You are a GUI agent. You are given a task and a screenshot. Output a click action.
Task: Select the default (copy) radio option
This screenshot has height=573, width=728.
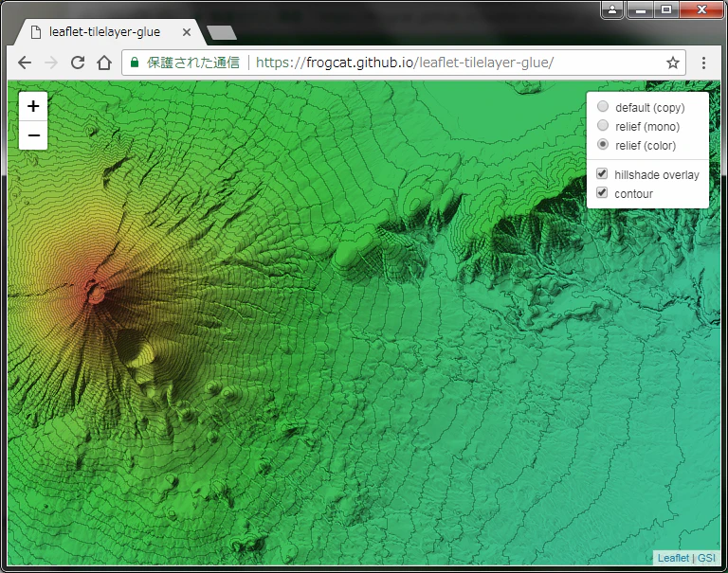coord(603,107)
